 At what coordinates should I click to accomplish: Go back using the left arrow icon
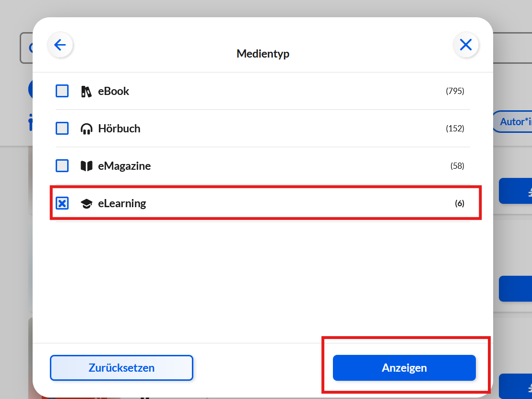60,45
